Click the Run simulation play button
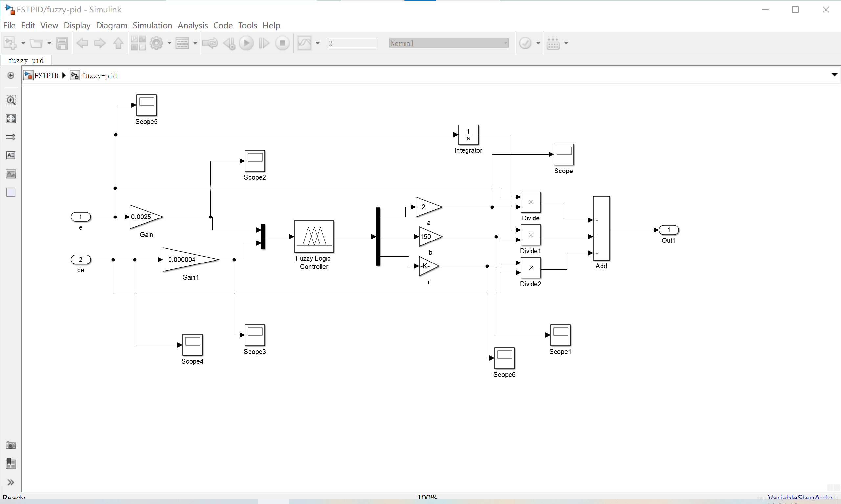 246,43
